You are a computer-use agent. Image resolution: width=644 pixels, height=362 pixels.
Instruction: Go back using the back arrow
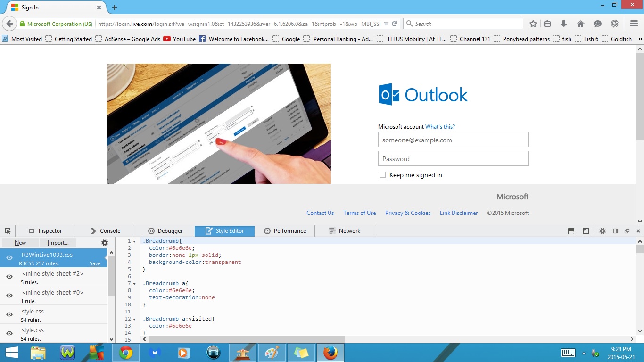tap(9, 24)
